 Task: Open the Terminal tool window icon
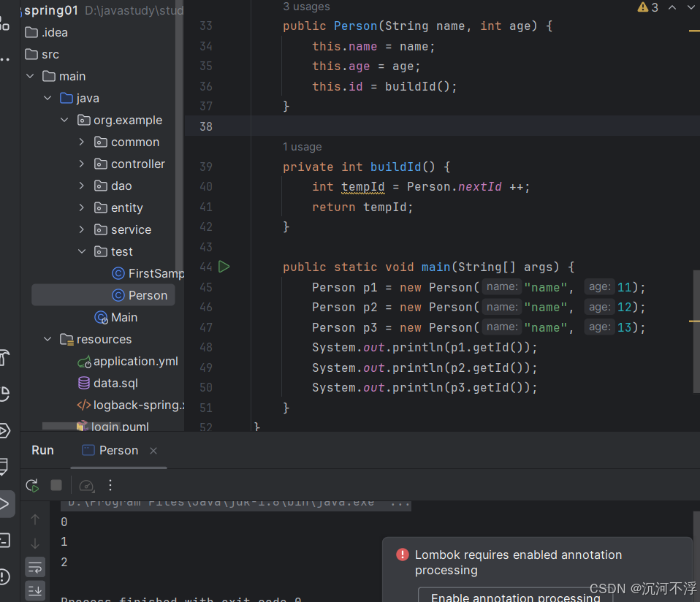coord(4,540)
